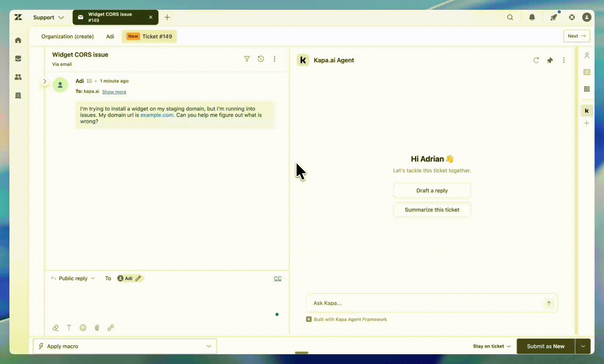
Task: Insert a link with the chain icon
Action: [111, 328]
